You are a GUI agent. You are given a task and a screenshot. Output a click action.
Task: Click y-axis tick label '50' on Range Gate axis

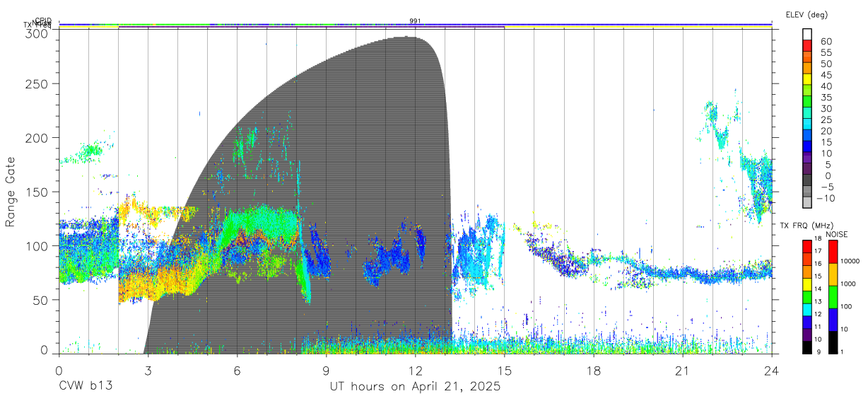coord(41,300)
